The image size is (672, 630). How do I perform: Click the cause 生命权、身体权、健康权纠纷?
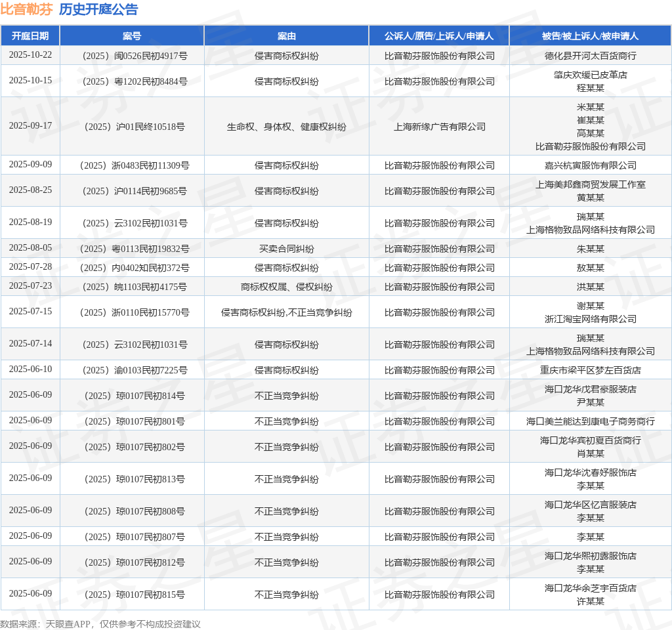pos(286,127)
